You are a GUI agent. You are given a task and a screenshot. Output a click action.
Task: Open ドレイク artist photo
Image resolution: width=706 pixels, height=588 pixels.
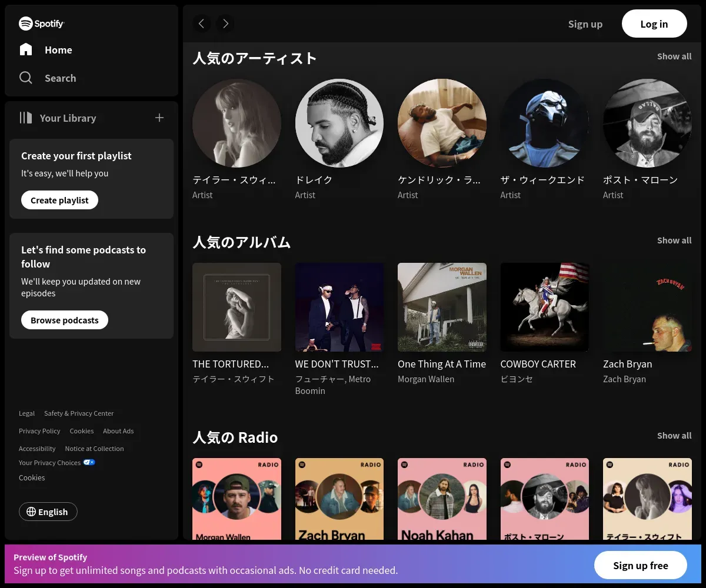[x=339, y=123]
